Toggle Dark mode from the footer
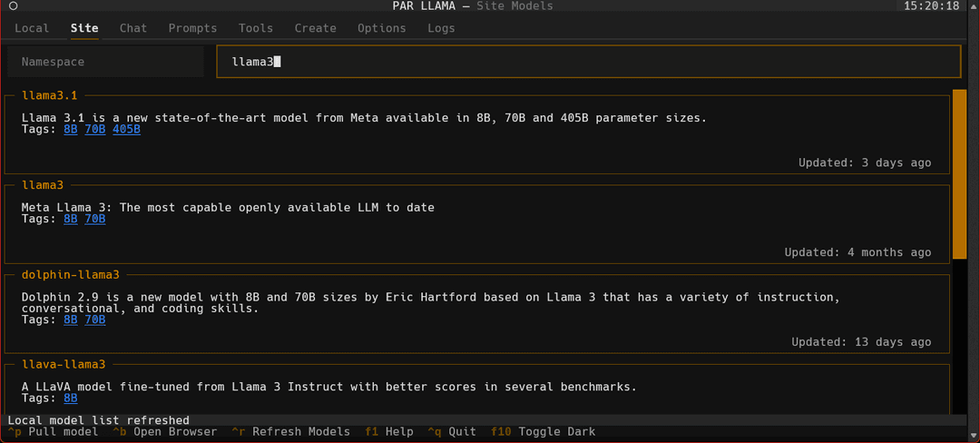Image resolution: width=980 pixels, height=443 pixels. point(544,432)
